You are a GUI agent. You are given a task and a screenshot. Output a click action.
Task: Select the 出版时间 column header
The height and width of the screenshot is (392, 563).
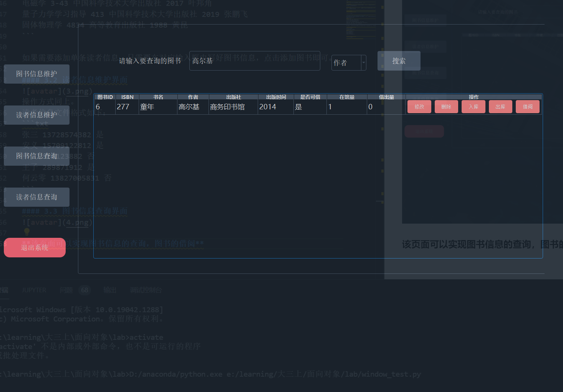[276, 97]
